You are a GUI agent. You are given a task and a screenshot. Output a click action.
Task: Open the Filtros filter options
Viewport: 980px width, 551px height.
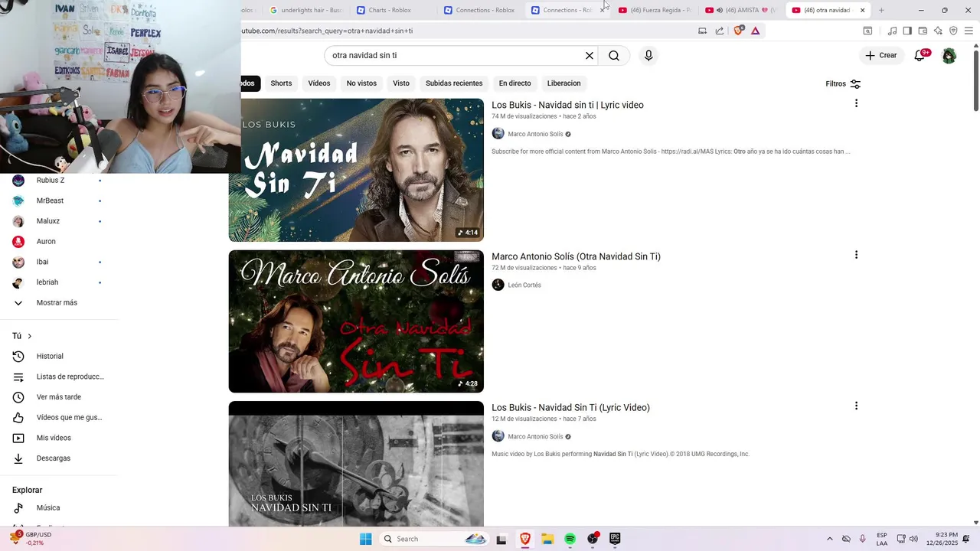coord(843,83)
